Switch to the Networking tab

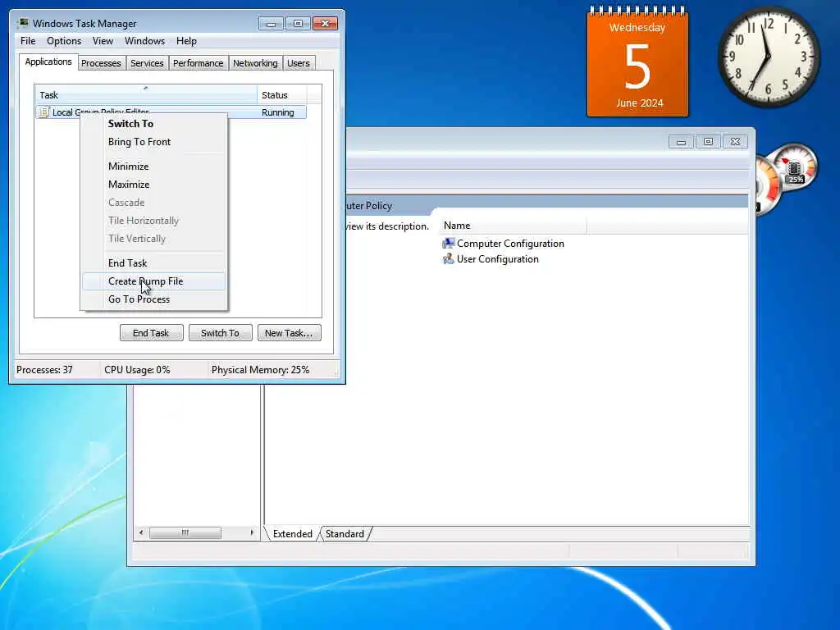tap(255, 63)
